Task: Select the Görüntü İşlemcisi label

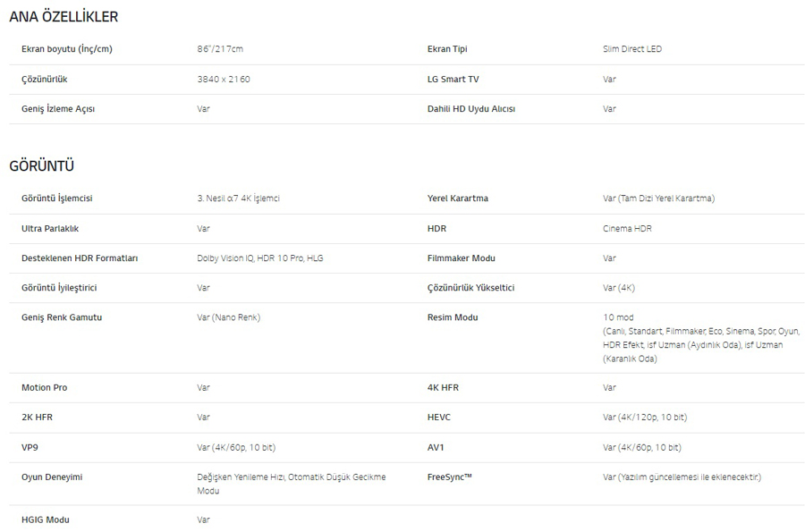Action: click(57, 198)
